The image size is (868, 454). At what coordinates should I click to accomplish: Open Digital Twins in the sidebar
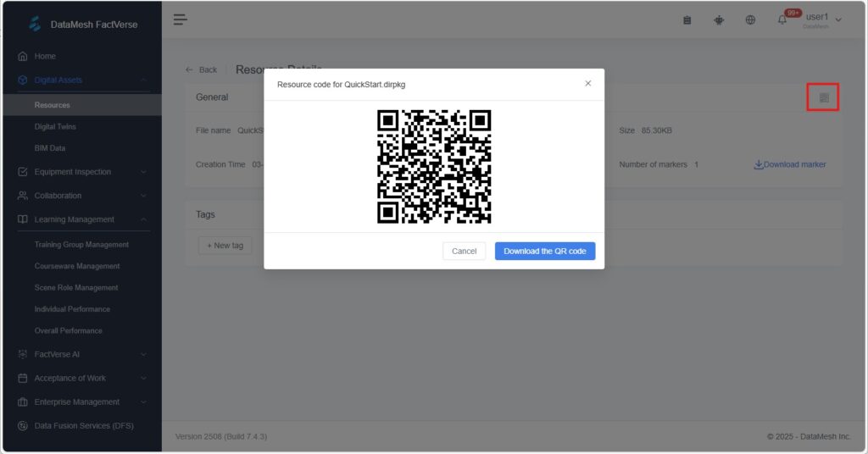[55, 127]
